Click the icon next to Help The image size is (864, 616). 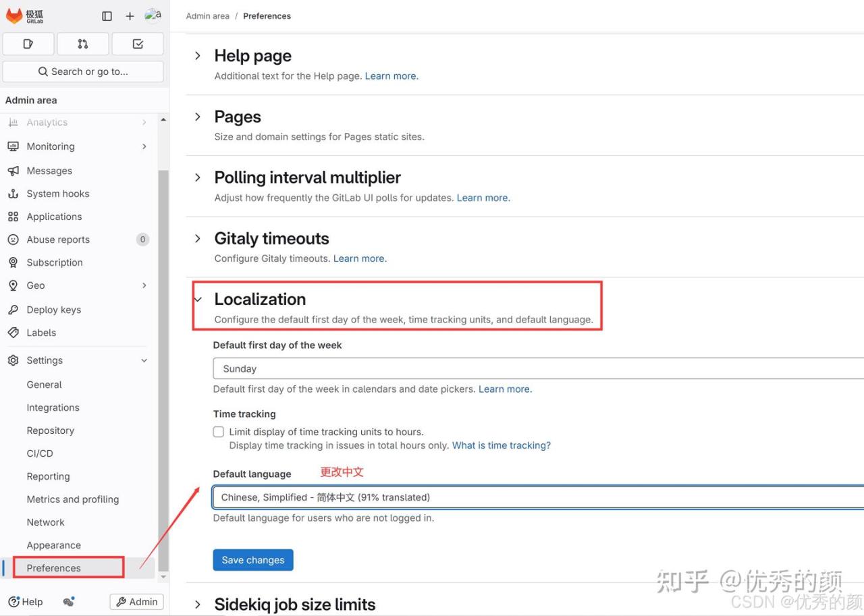click(68, 602)
